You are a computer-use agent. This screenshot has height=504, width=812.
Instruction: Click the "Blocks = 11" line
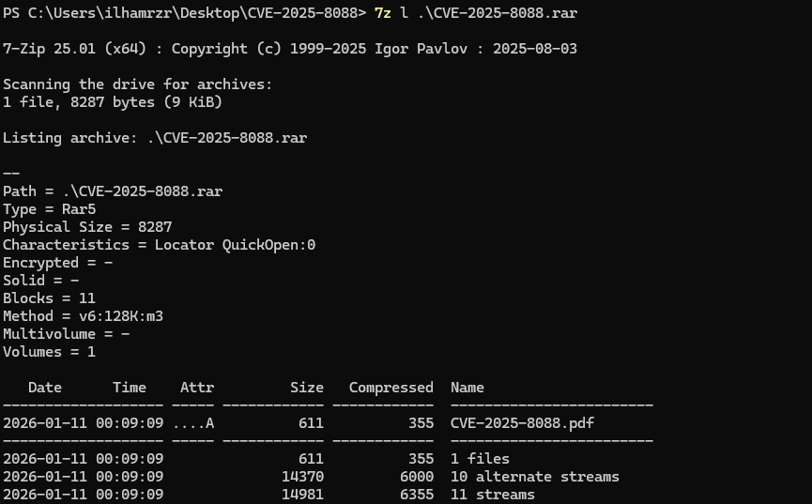[49, 298]
